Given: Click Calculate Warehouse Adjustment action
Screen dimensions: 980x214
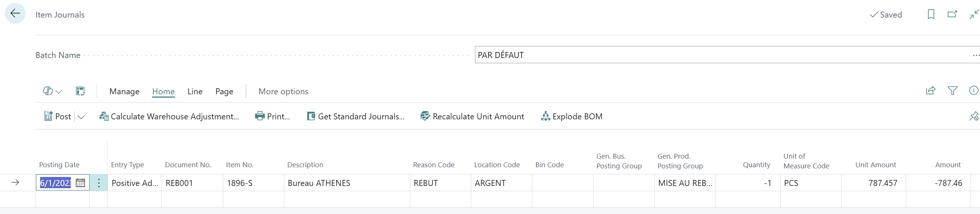Looking at the screenshot, I should click(x=169, y=117).
